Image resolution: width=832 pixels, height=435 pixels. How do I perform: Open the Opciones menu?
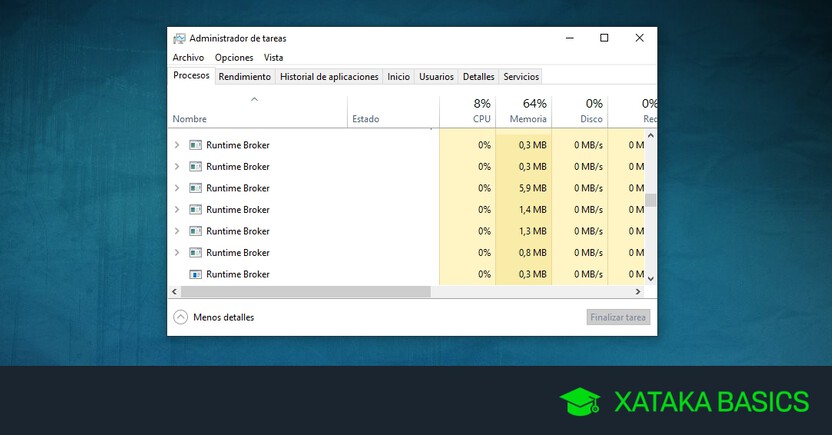tap(234, 58)
